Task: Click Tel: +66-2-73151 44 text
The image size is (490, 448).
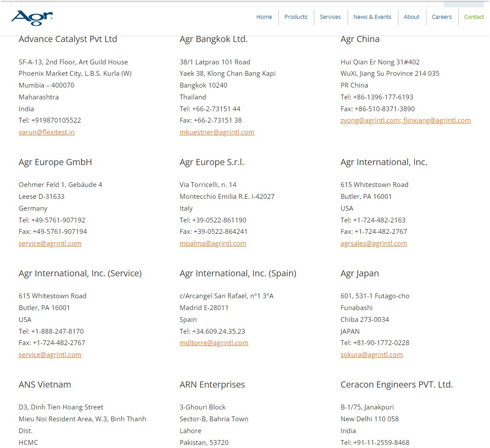Action: point(210,109)
